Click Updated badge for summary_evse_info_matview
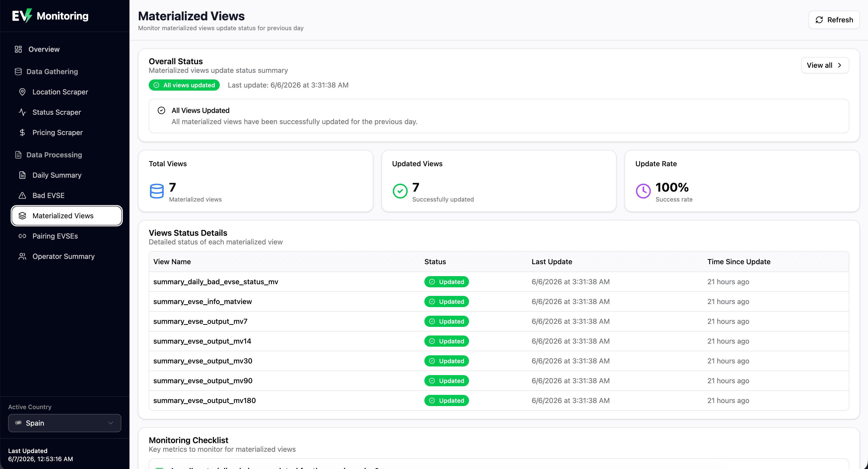This screenshot has width=868, height=469. coord(446,301)
